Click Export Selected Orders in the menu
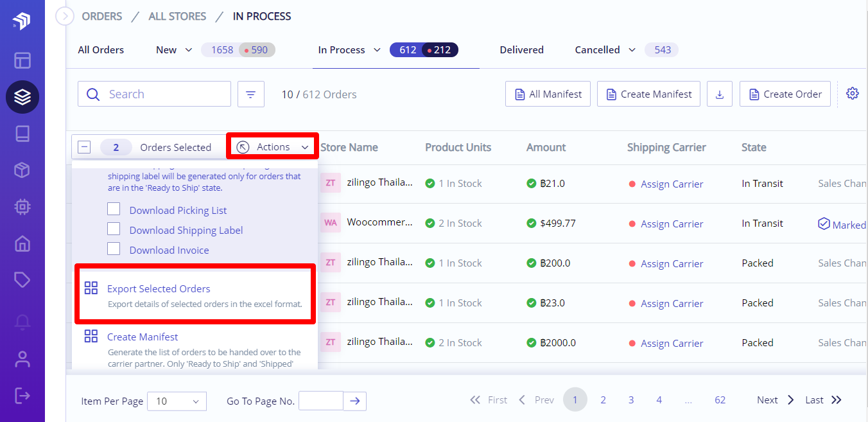Screen dimensions: 868x422 pyautogui.click(x=159, y=288)
